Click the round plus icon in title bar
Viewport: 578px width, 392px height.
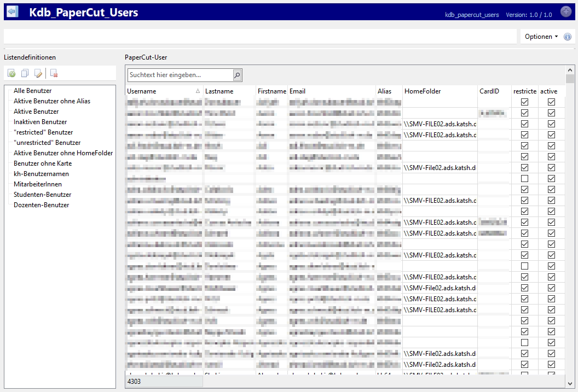(x=566, y=12)
